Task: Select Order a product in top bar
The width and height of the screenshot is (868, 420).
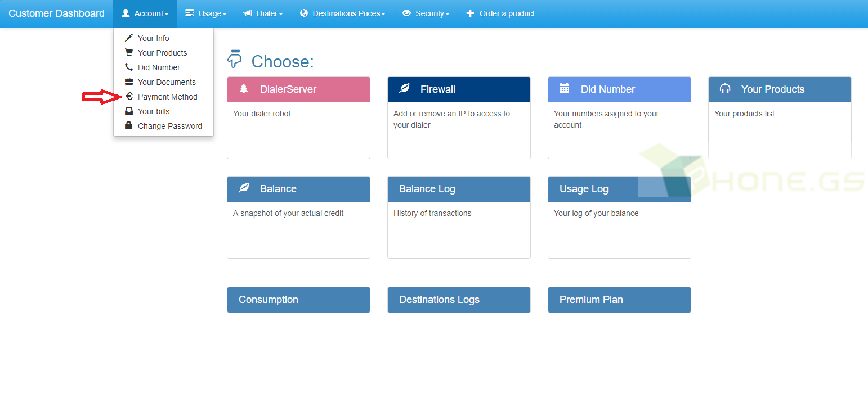Action: (x=500, y=13)
